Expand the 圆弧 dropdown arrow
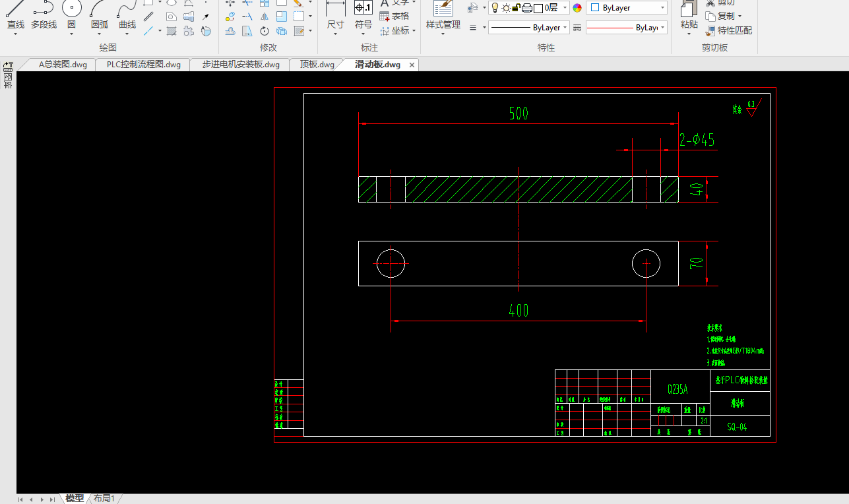The image size is (849, 504). point(100,34)
